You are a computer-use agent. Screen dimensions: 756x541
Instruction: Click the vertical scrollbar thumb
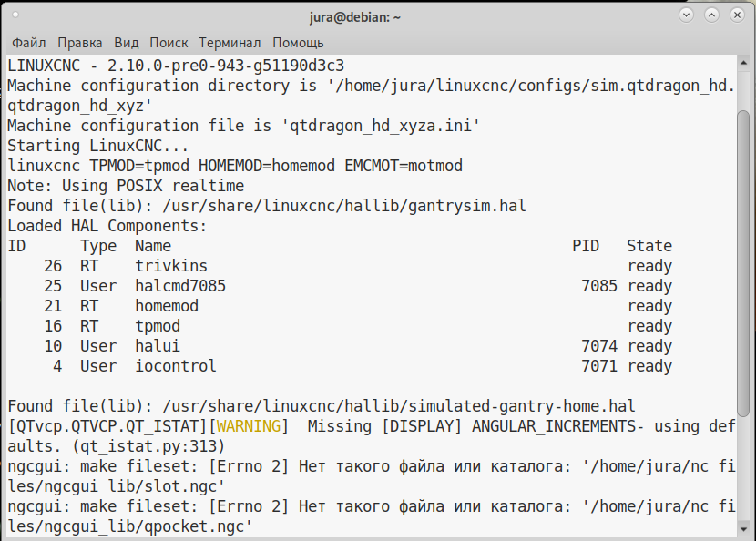pos(743,263)
